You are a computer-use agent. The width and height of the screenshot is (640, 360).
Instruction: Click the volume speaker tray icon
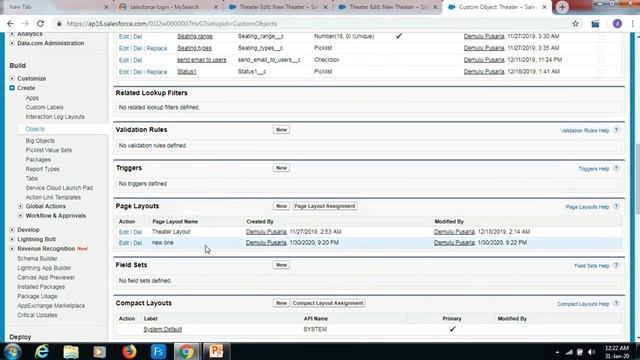click(591, 352)
